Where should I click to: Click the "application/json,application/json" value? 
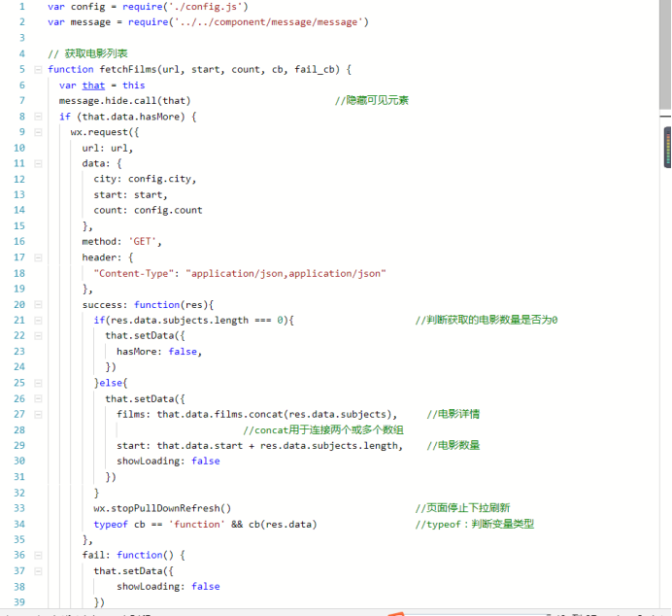point(286,273)
